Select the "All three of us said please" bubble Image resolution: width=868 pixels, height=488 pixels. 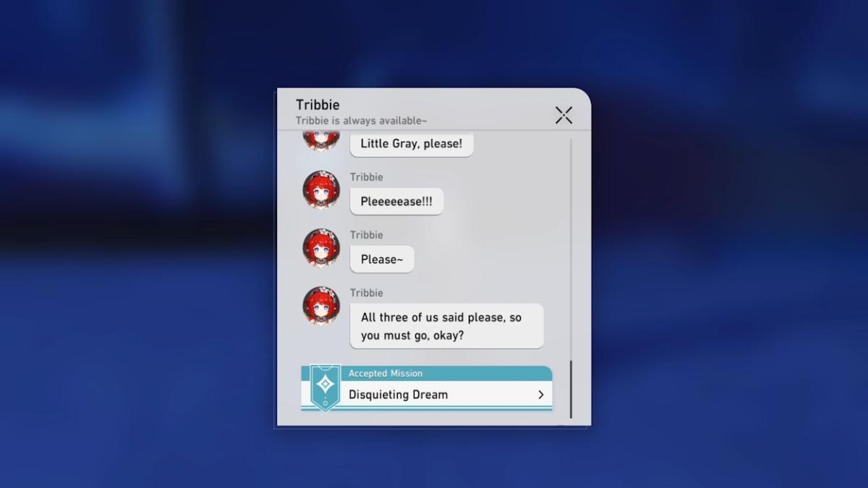coord(446,325)
